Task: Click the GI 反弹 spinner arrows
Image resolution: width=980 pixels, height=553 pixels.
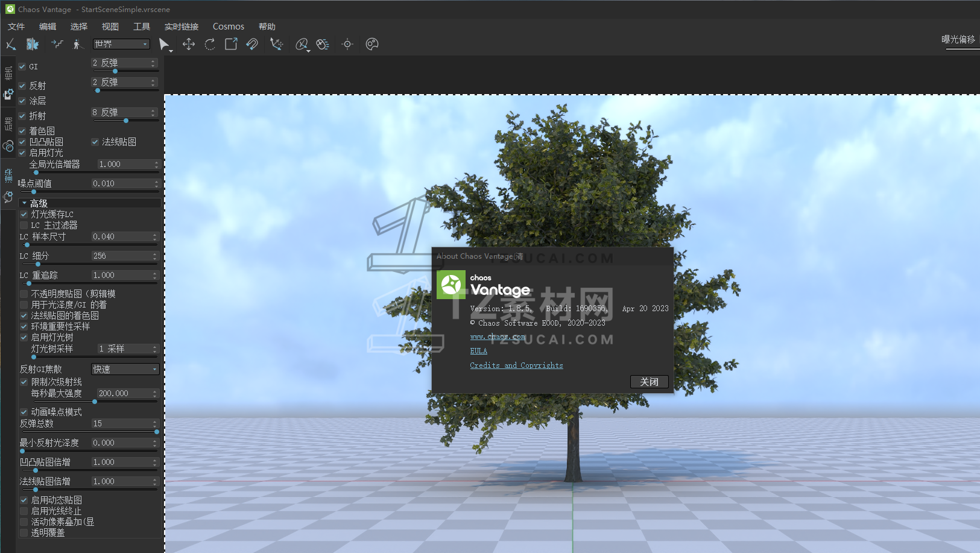Action: [153, 63]
